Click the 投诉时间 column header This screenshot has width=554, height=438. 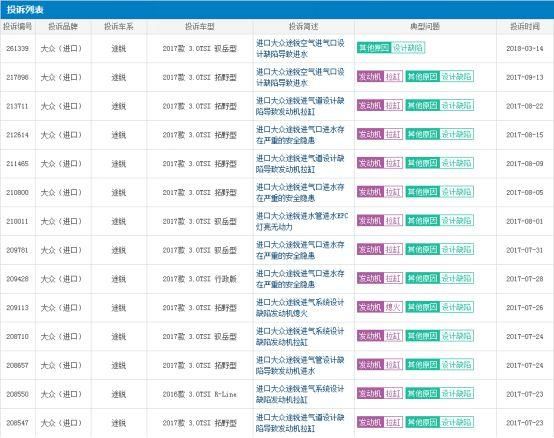click(525, 26)
